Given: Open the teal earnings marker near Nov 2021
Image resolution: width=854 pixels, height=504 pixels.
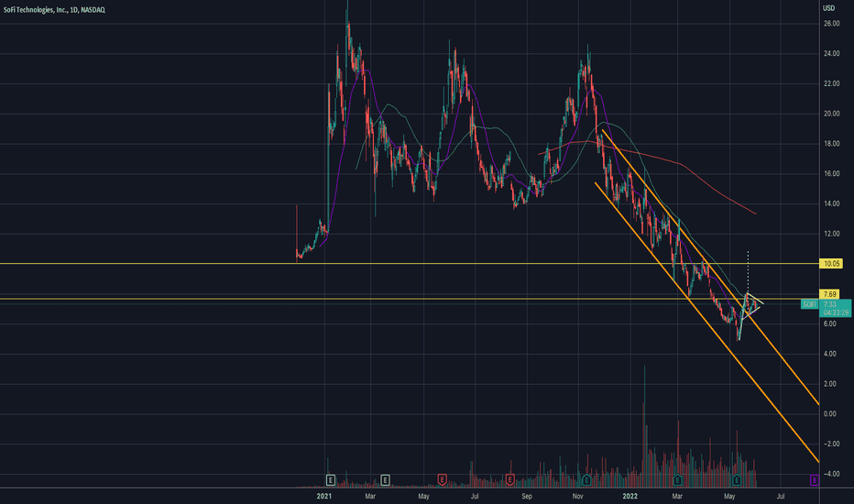Looking at the screenshot, I should [x=586, y=480].
